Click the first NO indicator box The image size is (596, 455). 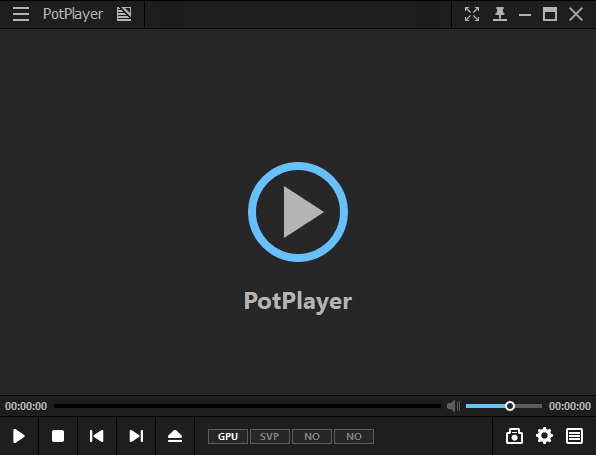[x=312, y=436]
